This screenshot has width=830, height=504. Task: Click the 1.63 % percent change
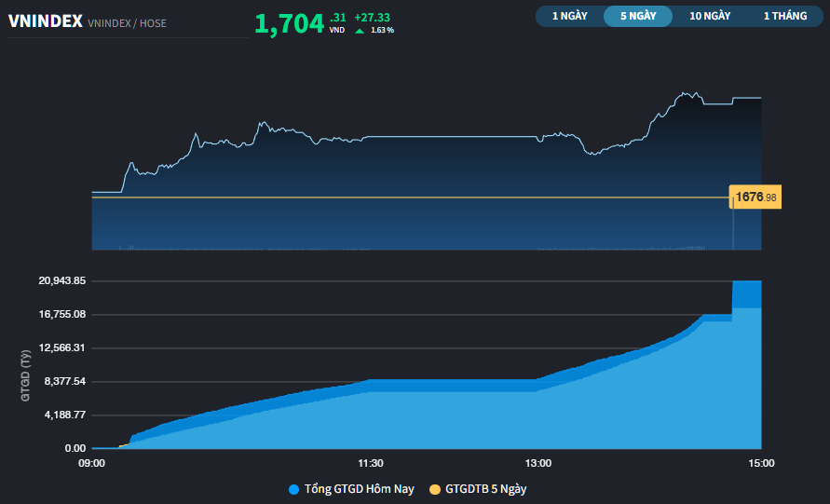click(382, 31)
